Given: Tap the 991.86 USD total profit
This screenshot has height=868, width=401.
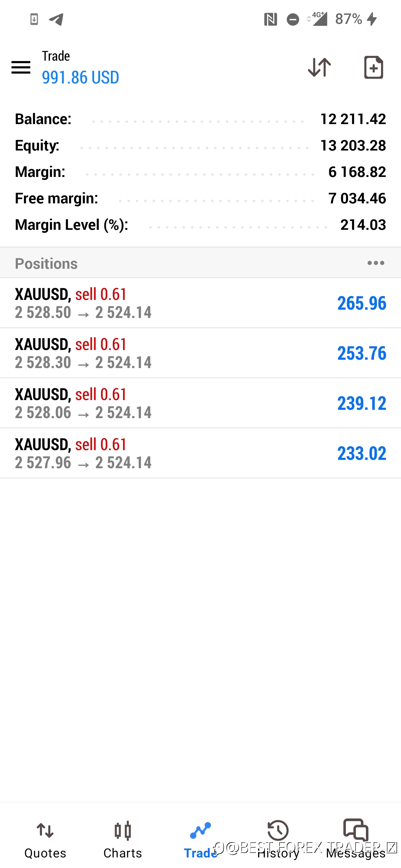Looking at the screenshot, I should point(80,77).
